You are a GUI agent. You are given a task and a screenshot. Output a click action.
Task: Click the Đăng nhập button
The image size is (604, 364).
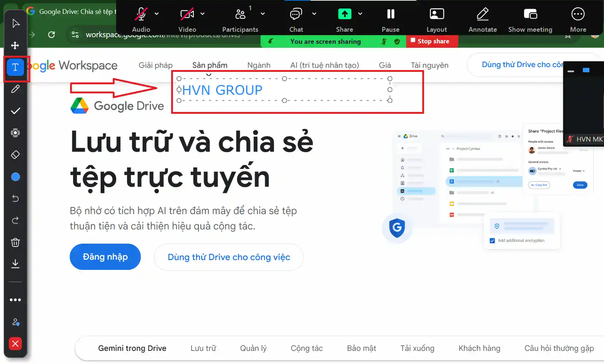[105, 257]
